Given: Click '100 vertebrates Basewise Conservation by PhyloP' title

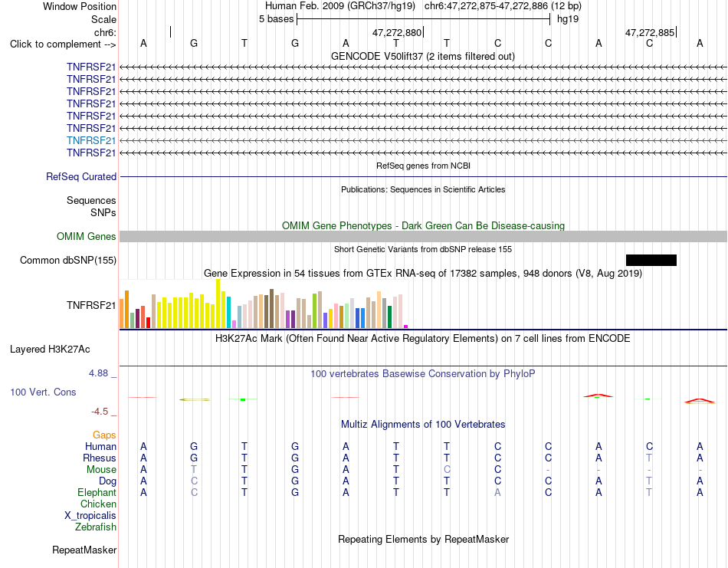Looking at the screenshot, I should 423,374.
